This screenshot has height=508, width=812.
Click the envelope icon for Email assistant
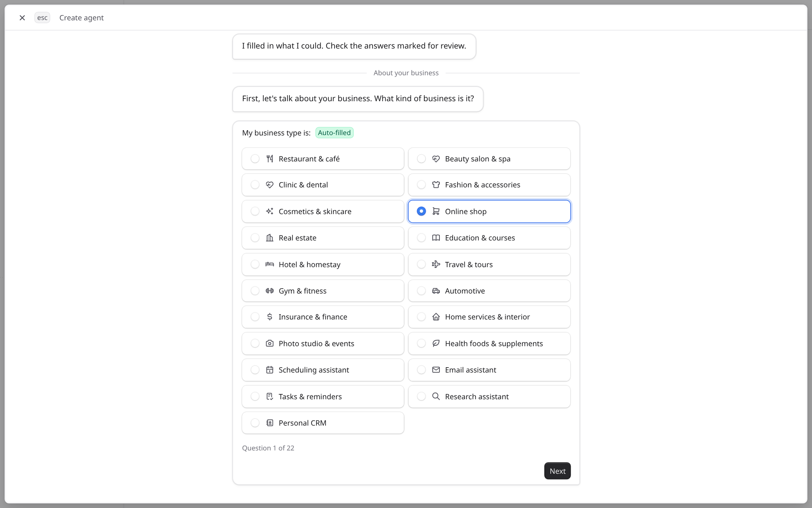tap(436, 370)
